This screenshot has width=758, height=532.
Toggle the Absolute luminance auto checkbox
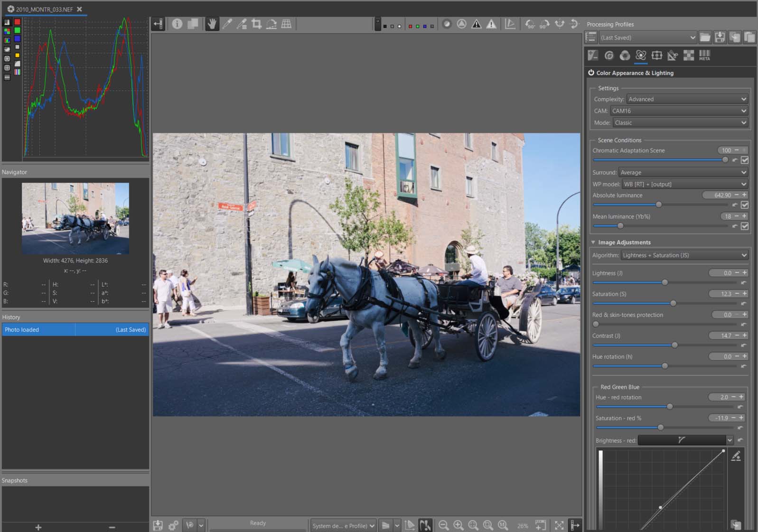[744, 205]
